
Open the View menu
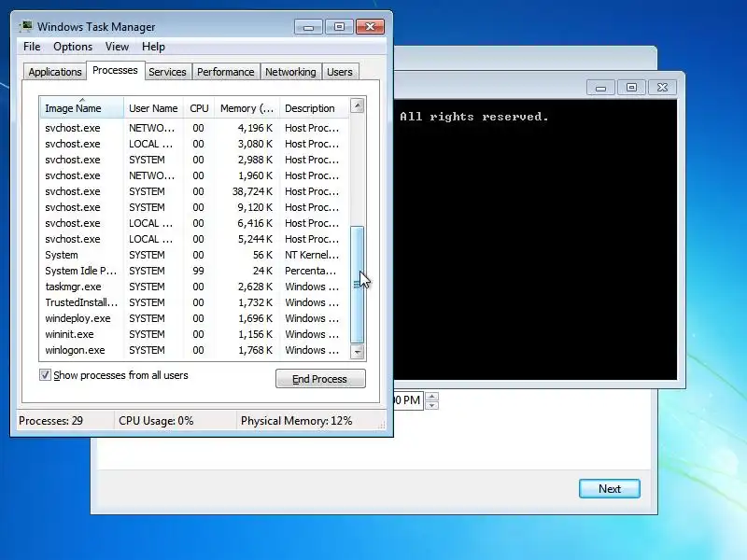tap(117, 47)
